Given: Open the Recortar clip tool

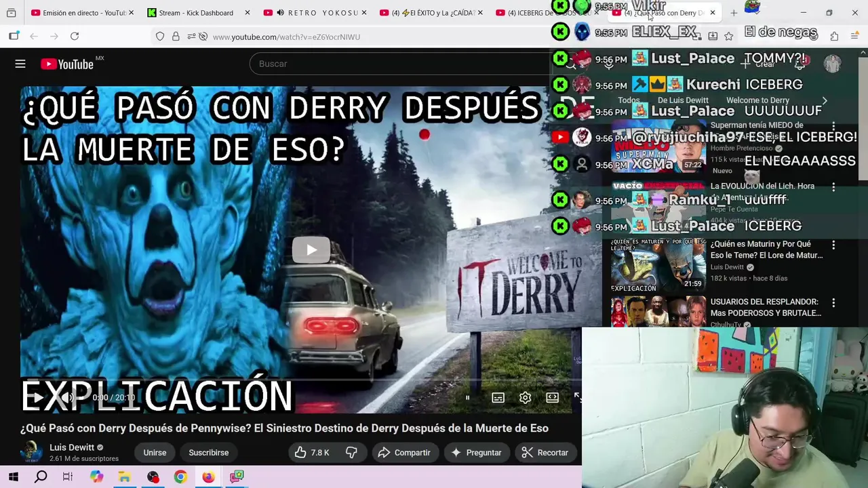Looking at the screenshot, I should coord(545,453).
